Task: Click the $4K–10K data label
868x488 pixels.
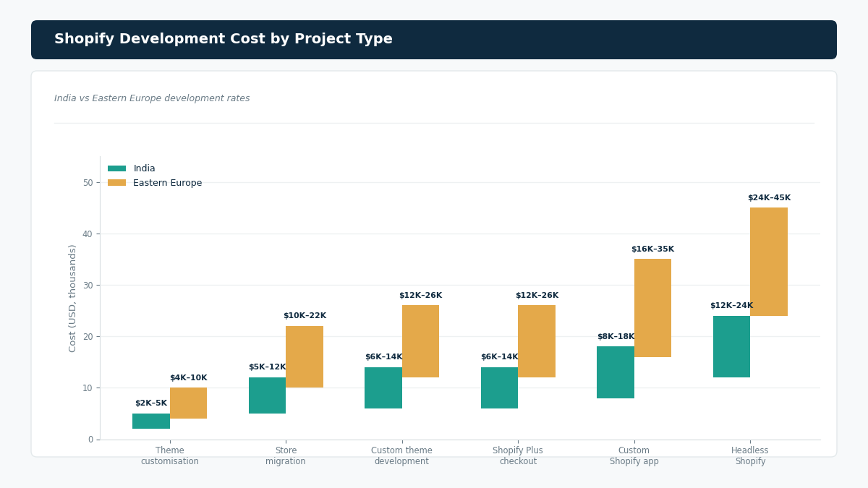Action: coord(188,378)
